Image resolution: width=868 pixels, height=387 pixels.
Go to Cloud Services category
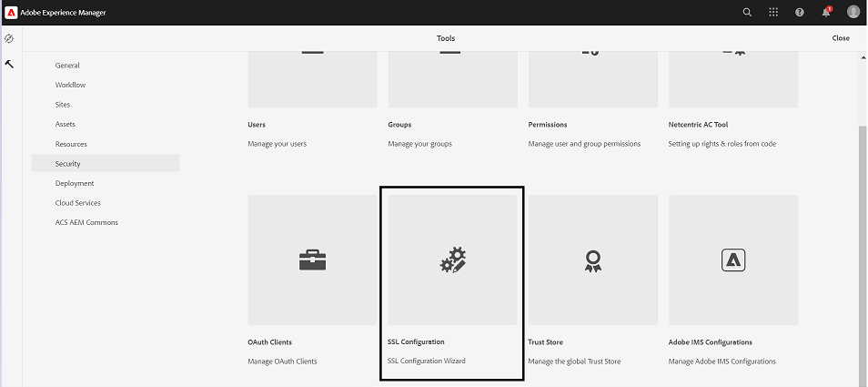coord(77,203)
